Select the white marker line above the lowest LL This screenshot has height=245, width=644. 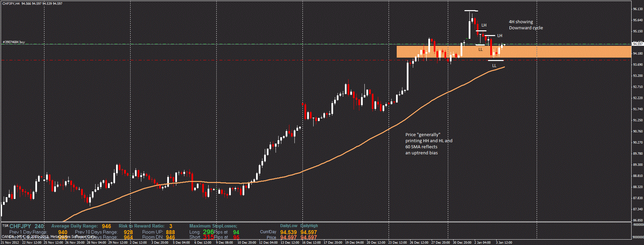pyautogui.click(x=496, y=61)
